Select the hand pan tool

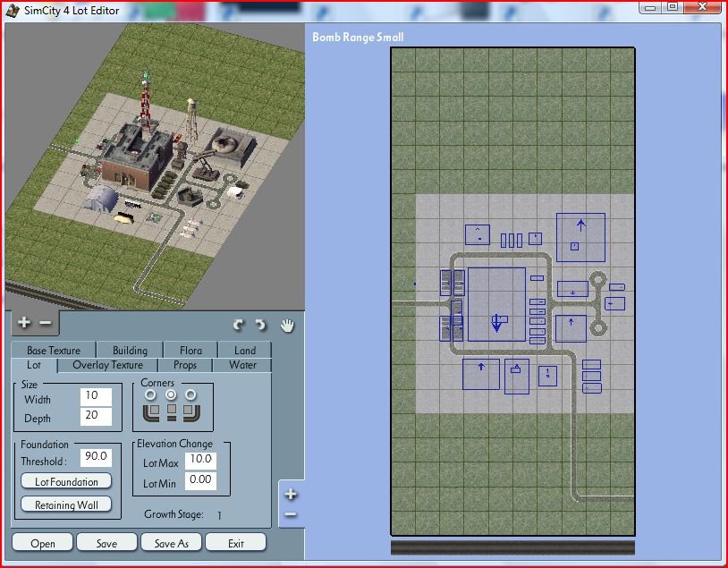287,326
